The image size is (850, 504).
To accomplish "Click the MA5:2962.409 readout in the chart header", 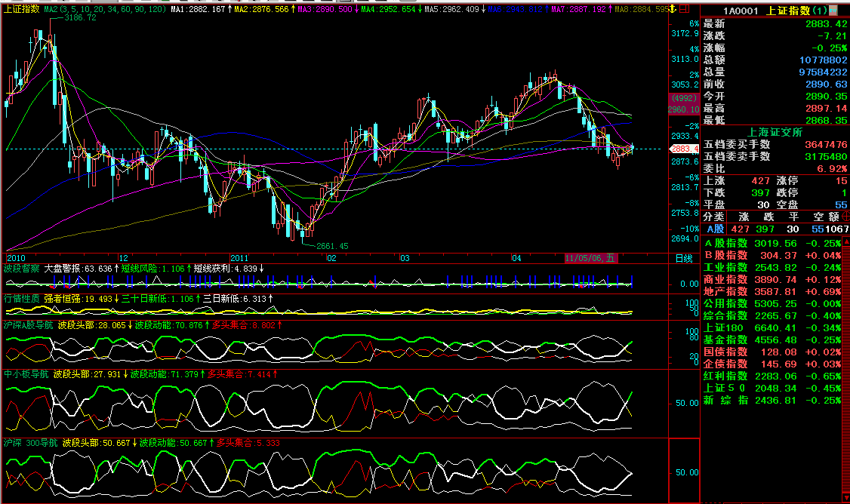I will [455, 9].
